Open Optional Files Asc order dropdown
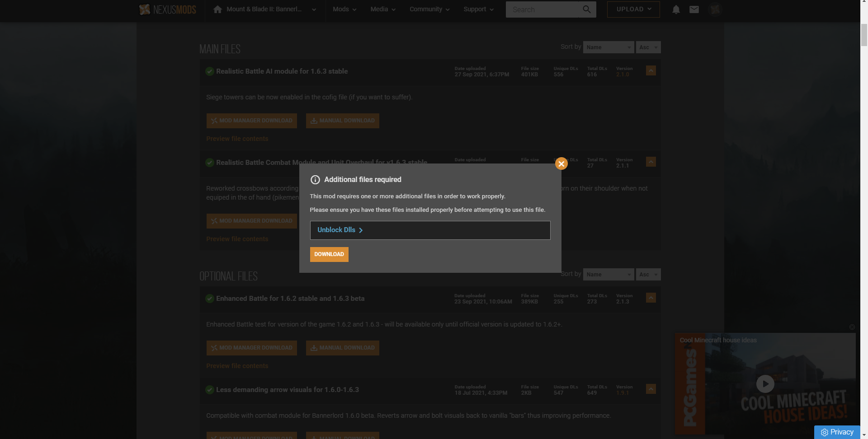 click(648, 275)
